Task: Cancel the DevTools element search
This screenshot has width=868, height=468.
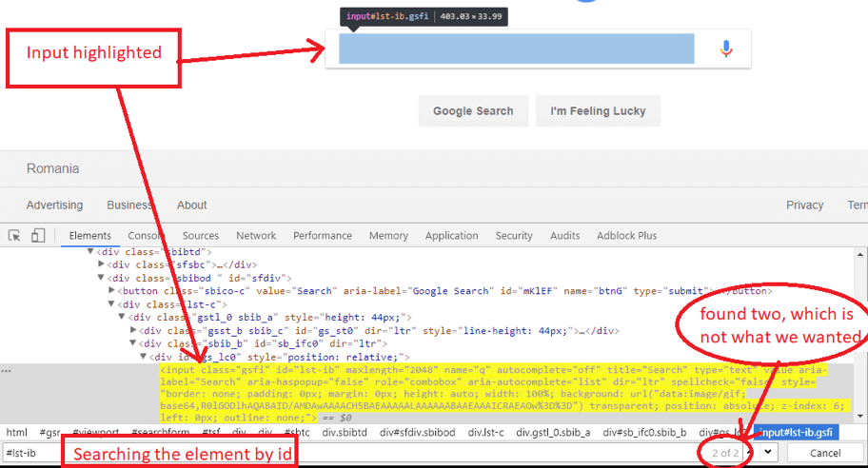Action: 825,453
